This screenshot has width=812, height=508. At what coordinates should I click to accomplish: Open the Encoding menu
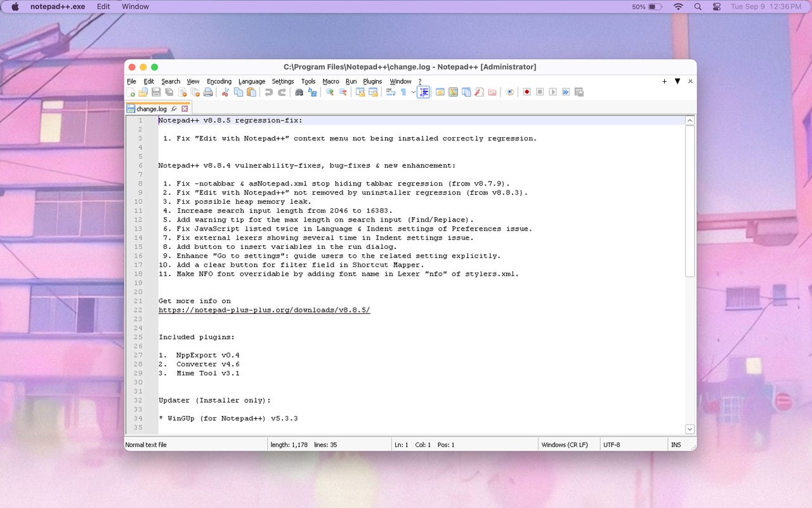[219, 81]
